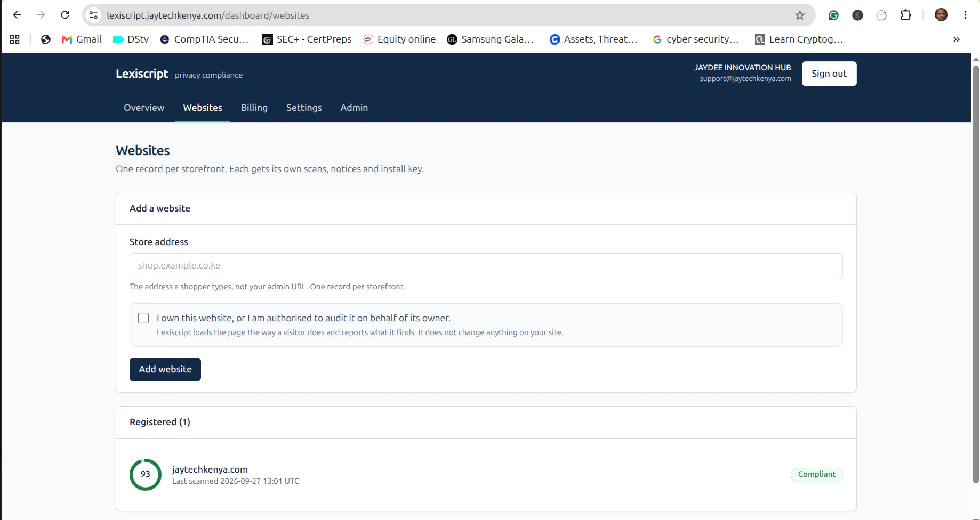
Task: Open the Equity online bookmark
Action: coord(399,39)
